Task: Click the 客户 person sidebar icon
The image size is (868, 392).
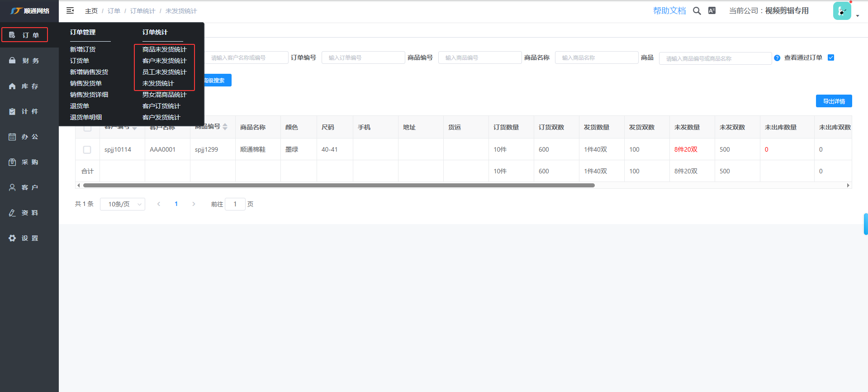Action: (x=12, y=187)
